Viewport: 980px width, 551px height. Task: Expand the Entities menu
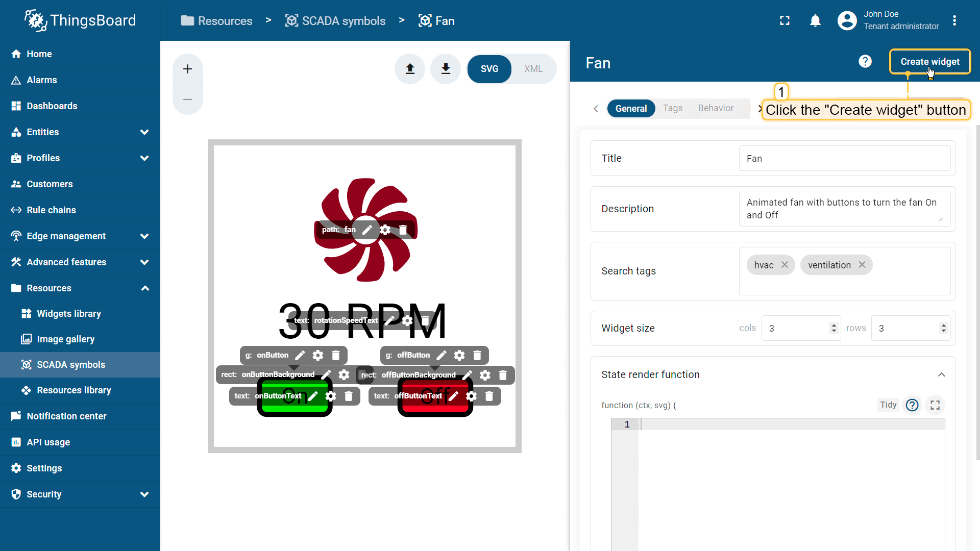point(144,132)
